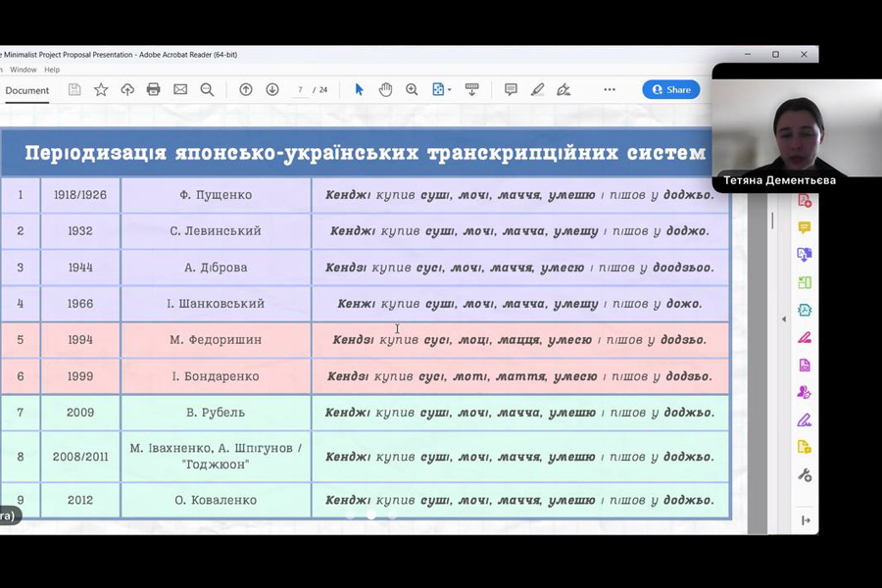Open the find text magnifier icon
Viewport: 882px width, 588px height.
point(207,89)
